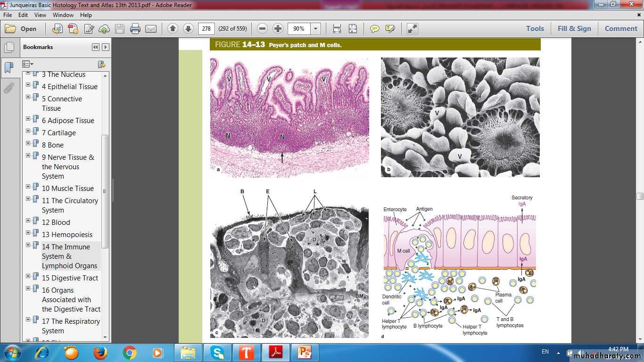Select the highlight text tool
Screen dimensions: 644x362
coord(390,29)
